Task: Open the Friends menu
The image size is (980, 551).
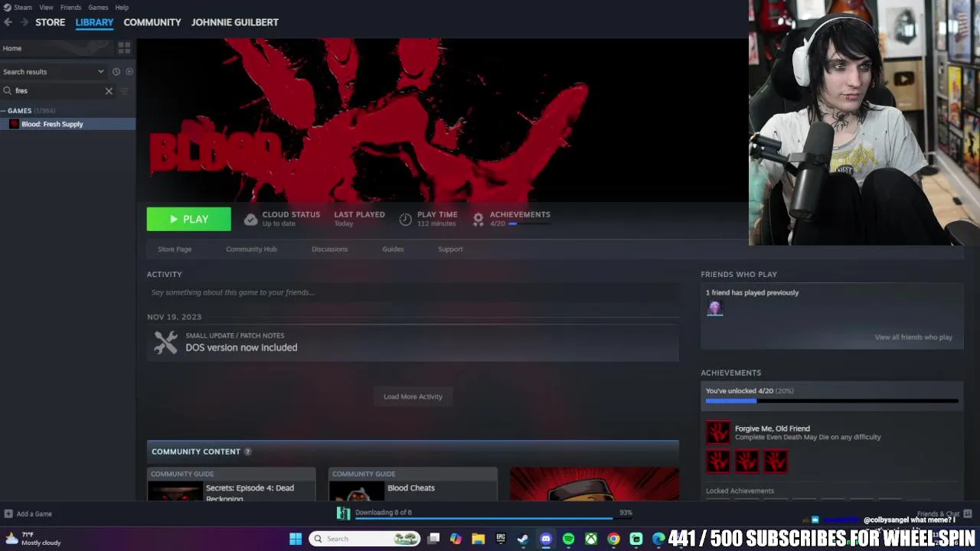Action: point(70,7)
